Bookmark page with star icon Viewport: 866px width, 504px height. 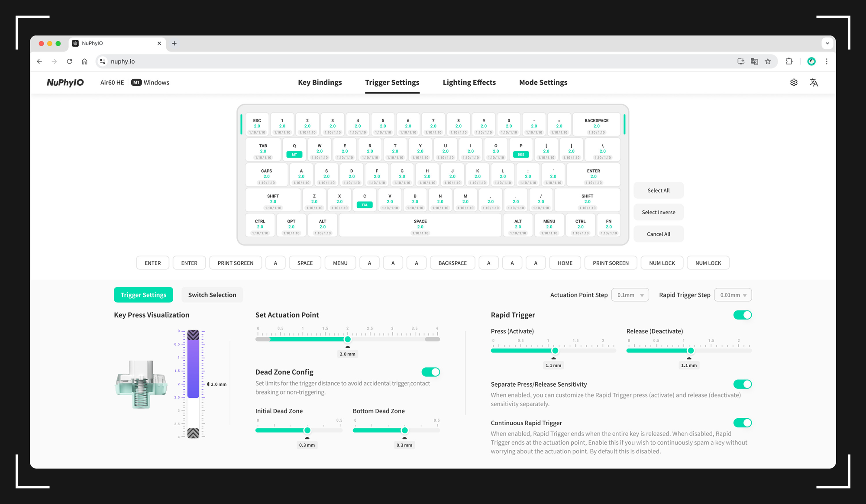(x=768, y=61)
